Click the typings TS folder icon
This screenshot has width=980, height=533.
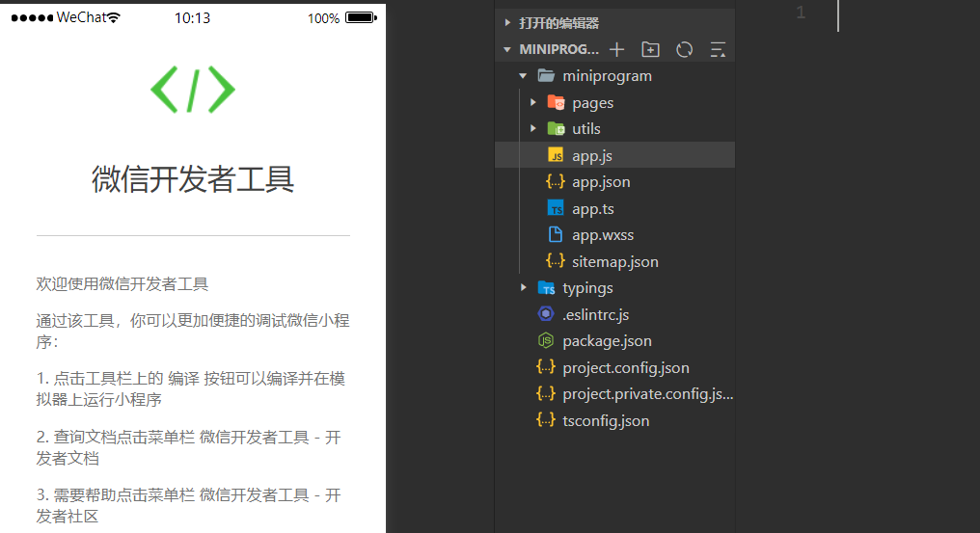click(546, 287)
